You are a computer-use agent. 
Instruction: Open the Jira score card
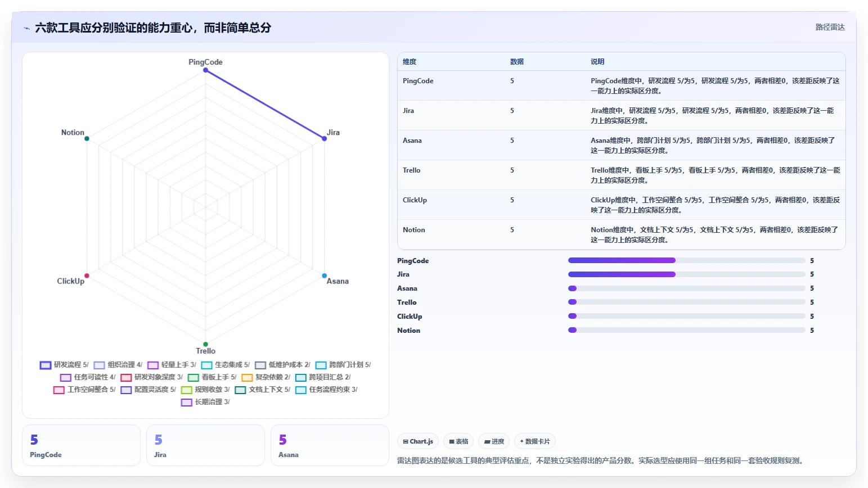pos(205,445)
